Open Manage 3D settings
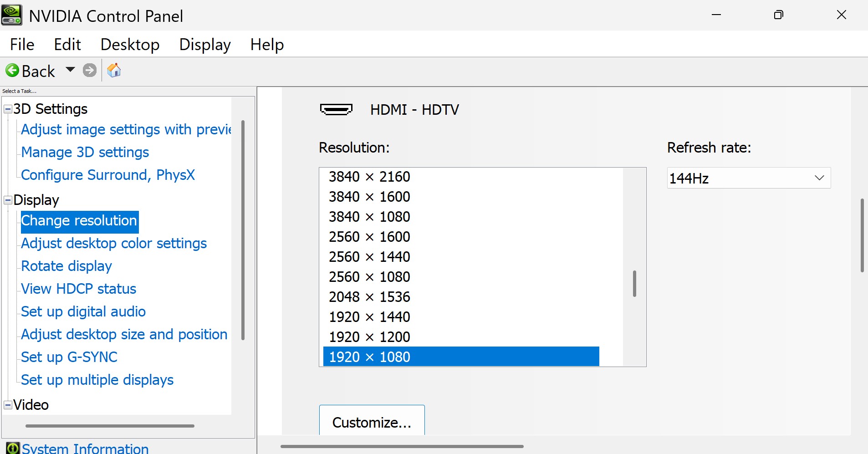Viewport: 868px width, 454px height. (85, 152)
